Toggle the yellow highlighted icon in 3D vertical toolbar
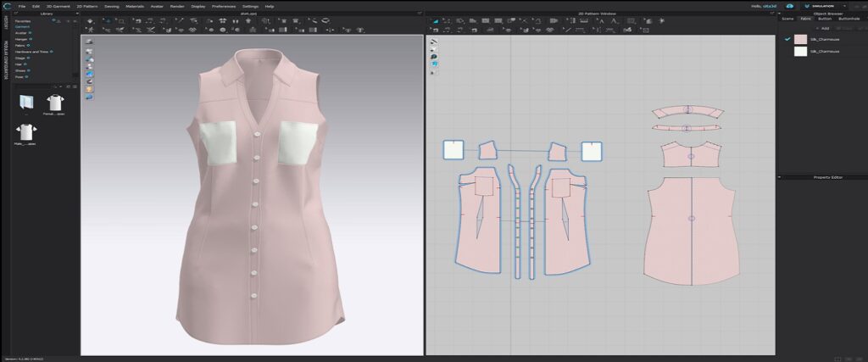The height and width of the screenshot is (362, 868). [89, 89]
